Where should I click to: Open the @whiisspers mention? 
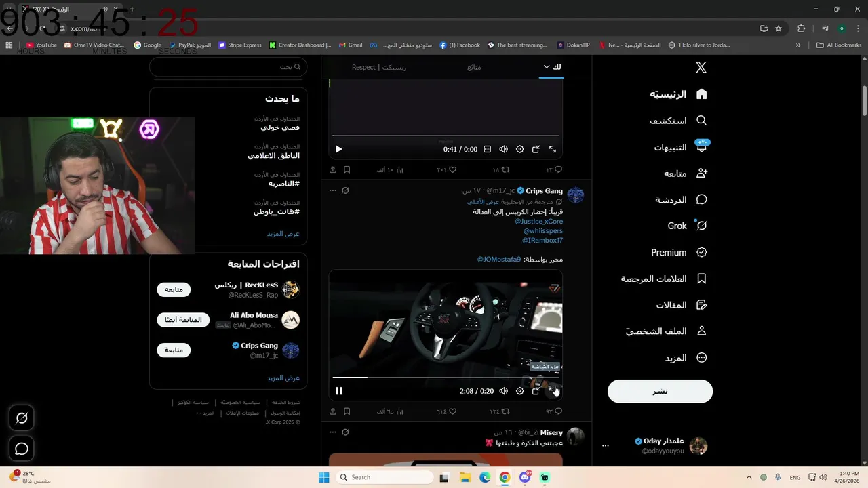543,231
